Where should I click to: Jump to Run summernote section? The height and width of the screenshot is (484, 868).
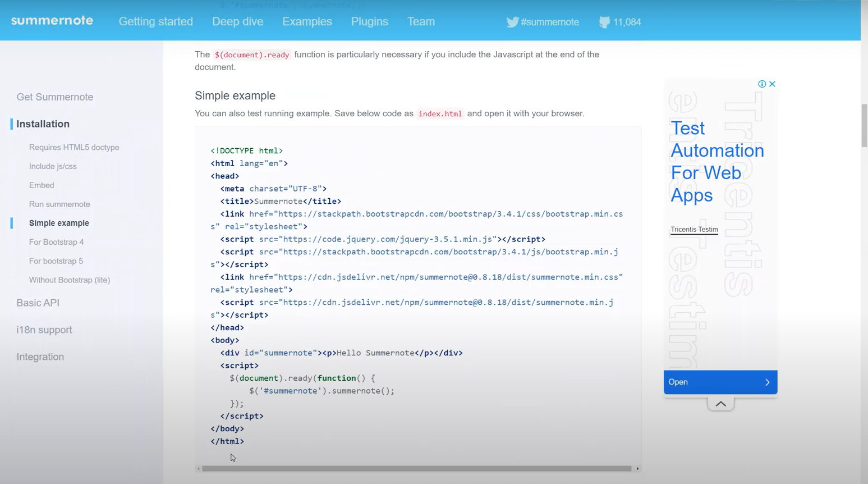59,204
